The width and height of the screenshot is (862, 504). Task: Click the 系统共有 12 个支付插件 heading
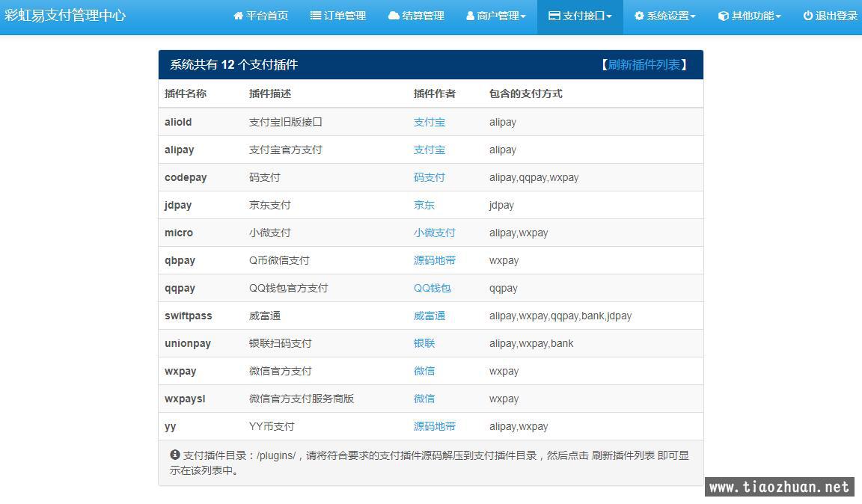[233, 65]
